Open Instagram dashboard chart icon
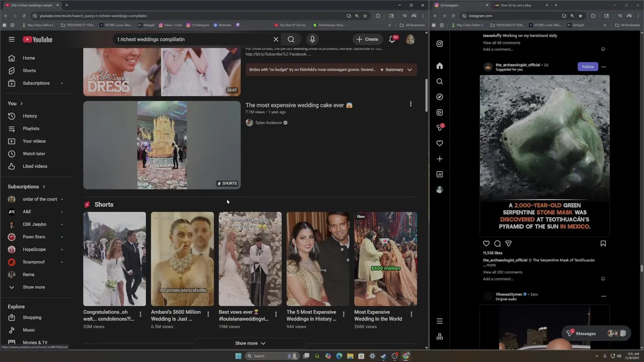 click(440, 174)
